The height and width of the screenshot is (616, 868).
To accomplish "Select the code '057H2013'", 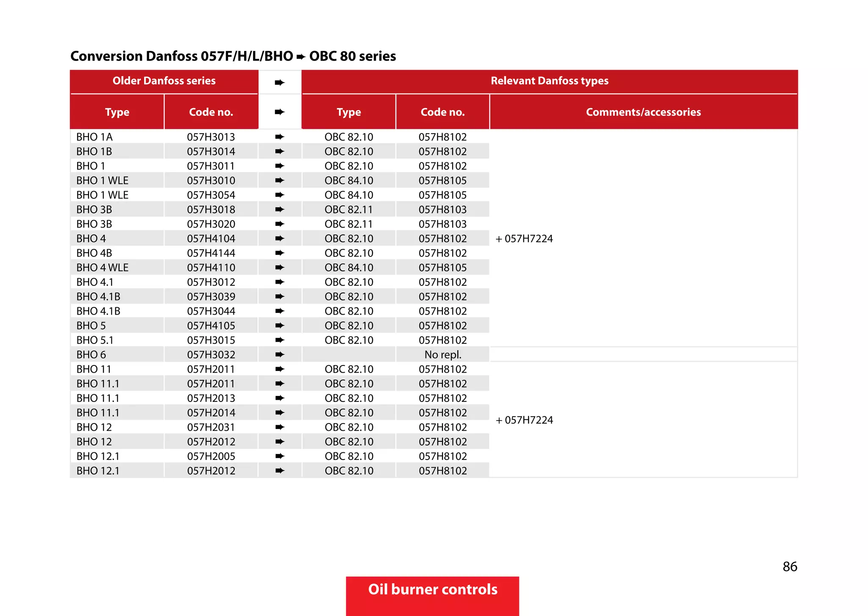I will [x=211, y=398].
